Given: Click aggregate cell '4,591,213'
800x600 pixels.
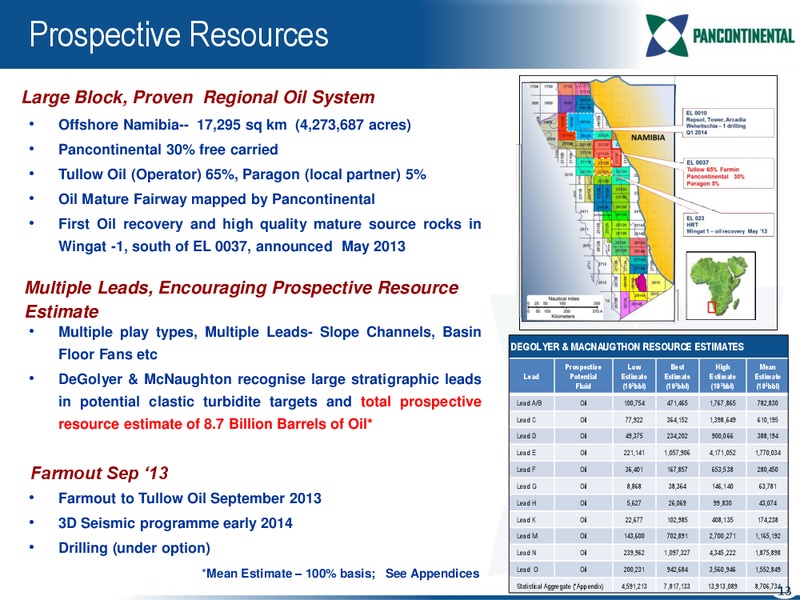Looking at the screenshot, I should click(x=635, y=586).
